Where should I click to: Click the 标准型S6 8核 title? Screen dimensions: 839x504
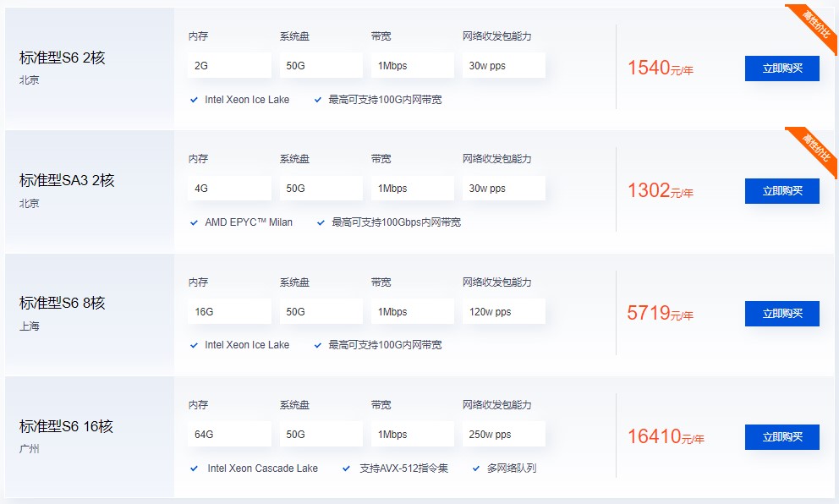click(x=62, y=303)
